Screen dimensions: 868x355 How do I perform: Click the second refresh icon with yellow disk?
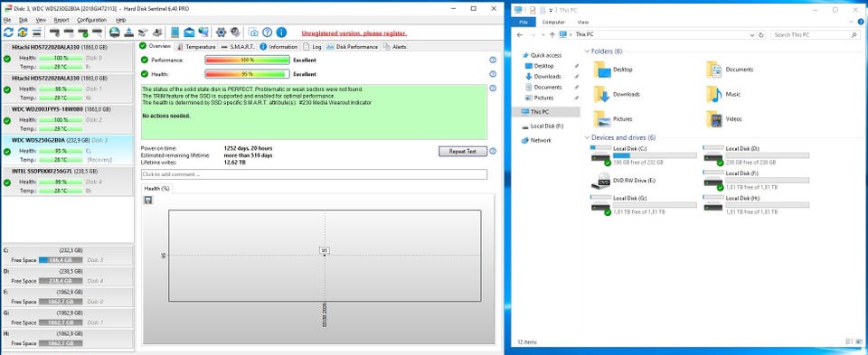point(23,33)
